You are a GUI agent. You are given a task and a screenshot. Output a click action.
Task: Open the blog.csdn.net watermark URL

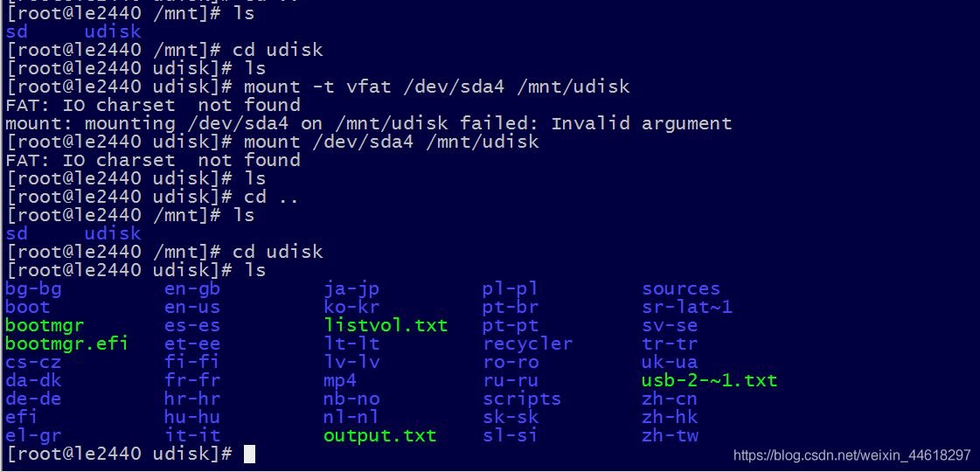[x=851, y=455]
